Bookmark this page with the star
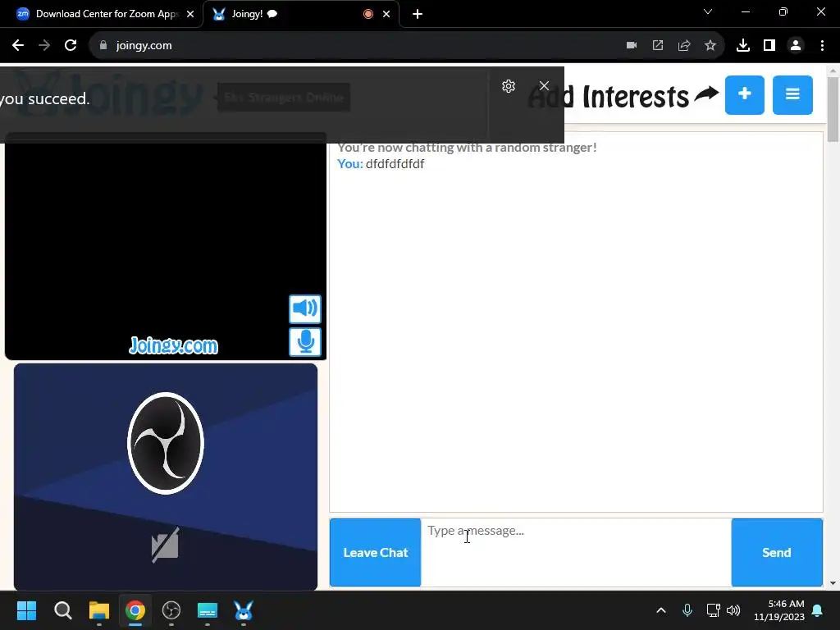 click(710, 46)
